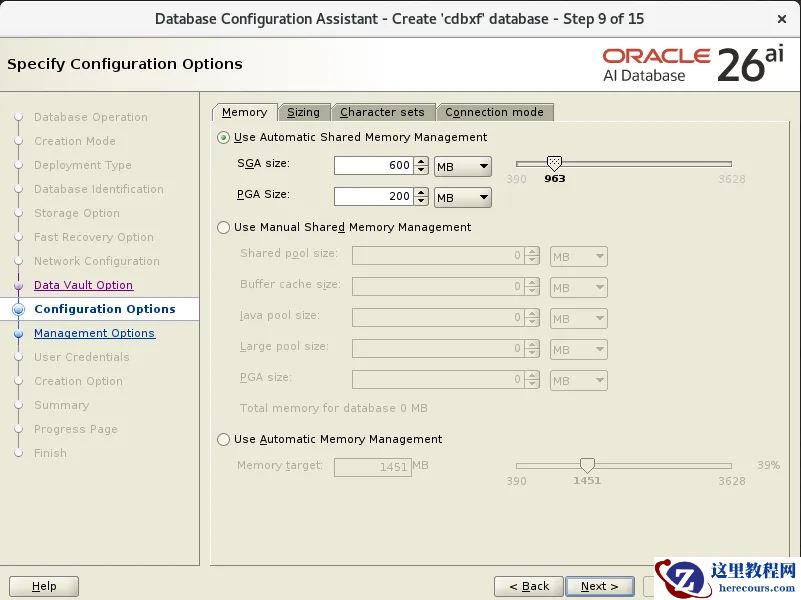Close the Database Configuration Assistant window

(782, 19)
